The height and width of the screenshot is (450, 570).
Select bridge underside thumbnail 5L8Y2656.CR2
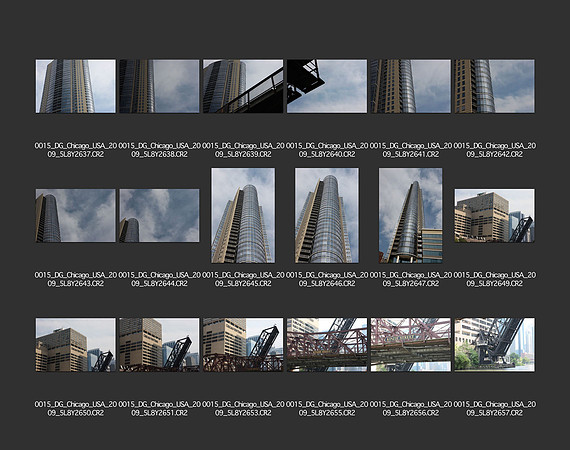click(411, 345)
